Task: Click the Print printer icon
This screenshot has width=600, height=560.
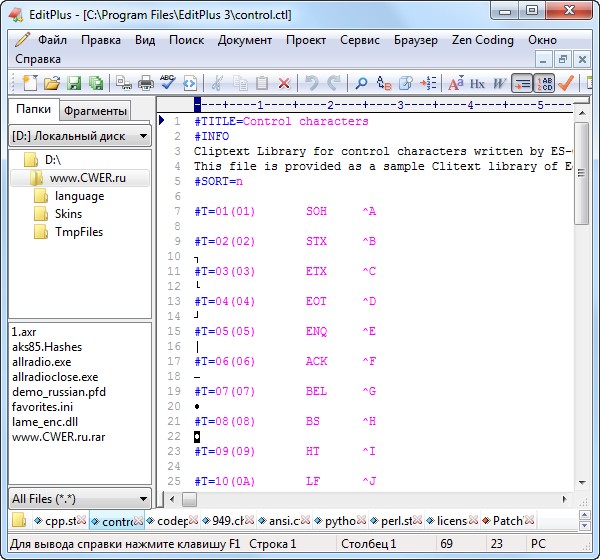Action: click(145, 84)
